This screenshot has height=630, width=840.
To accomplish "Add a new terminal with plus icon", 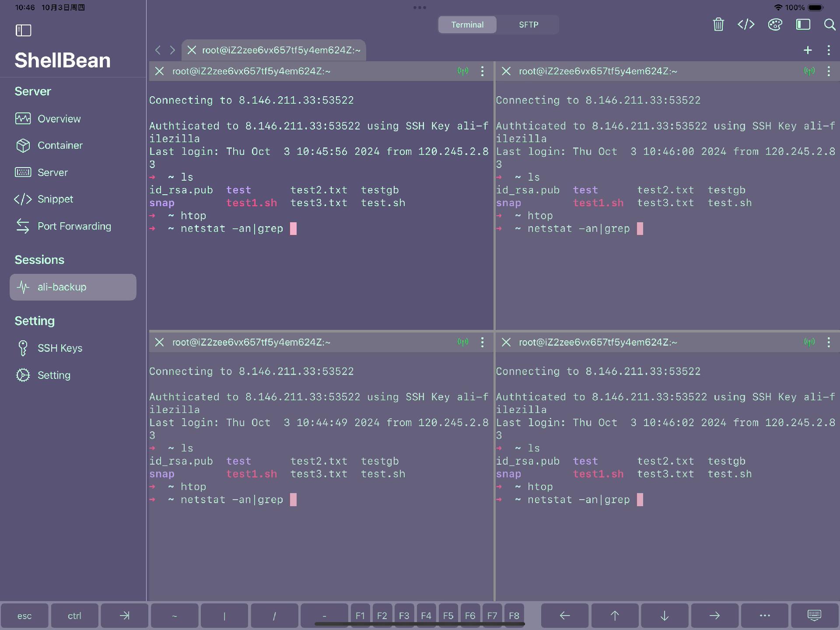I will click(x=808, y=50).
